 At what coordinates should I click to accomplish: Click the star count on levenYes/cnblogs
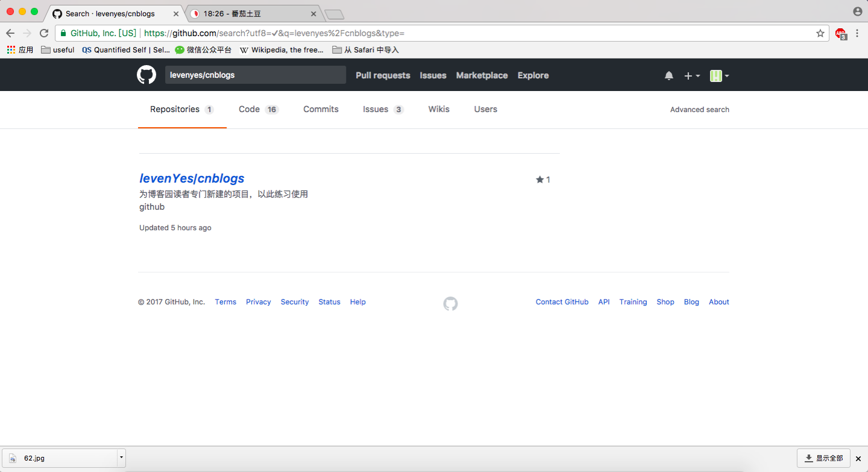point(543,180)
